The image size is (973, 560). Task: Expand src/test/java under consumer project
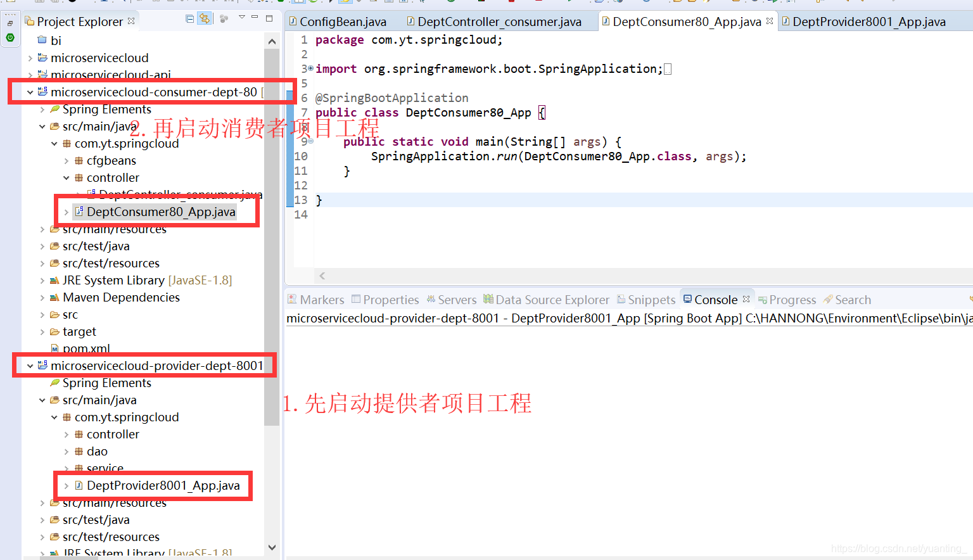tap(42, 246)
